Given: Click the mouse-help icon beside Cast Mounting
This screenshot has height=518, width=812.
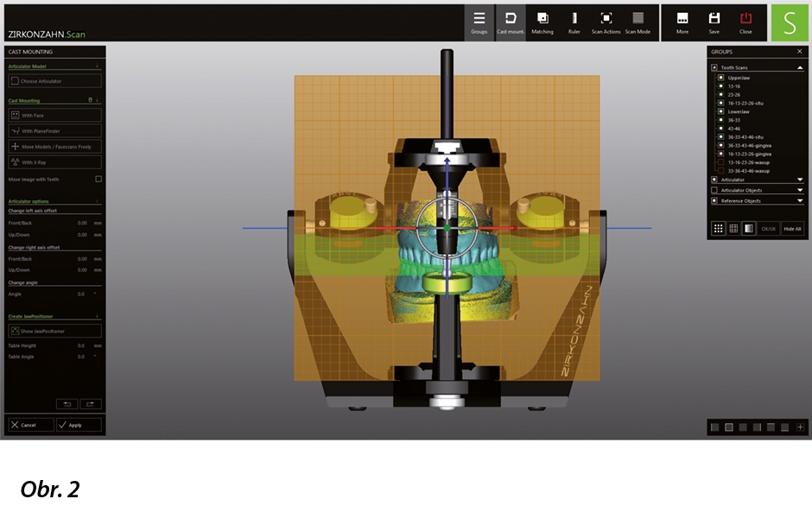Looking at the screenshot, I should pyautogui.click(x=90, y=100).
